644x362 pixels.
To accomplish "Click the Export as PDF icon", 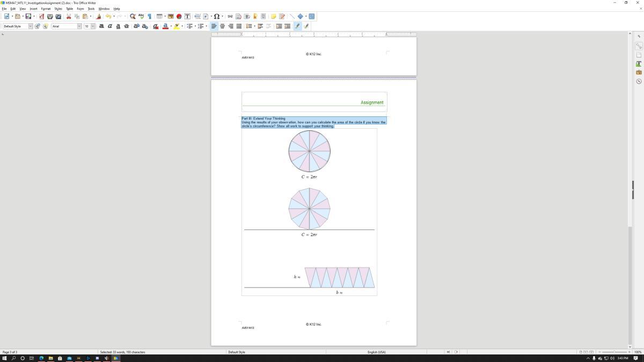I will coord(41,17).
